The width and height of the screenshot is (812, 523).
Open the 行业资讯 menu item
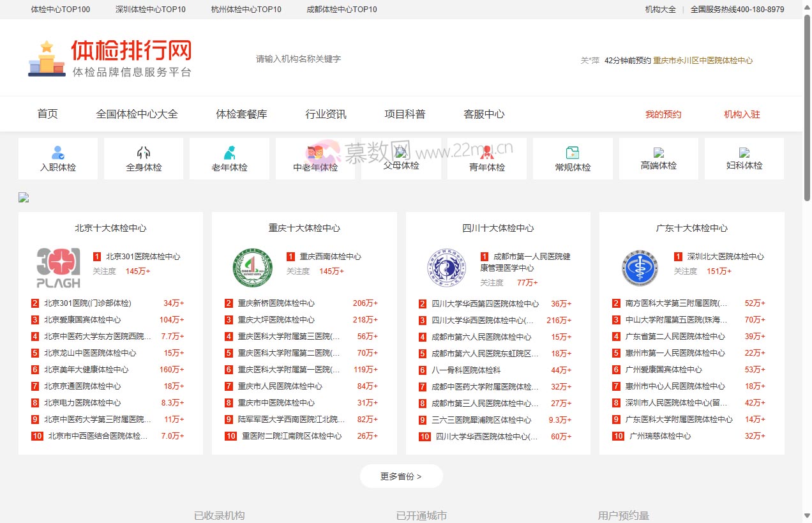[x=325, y=114]
